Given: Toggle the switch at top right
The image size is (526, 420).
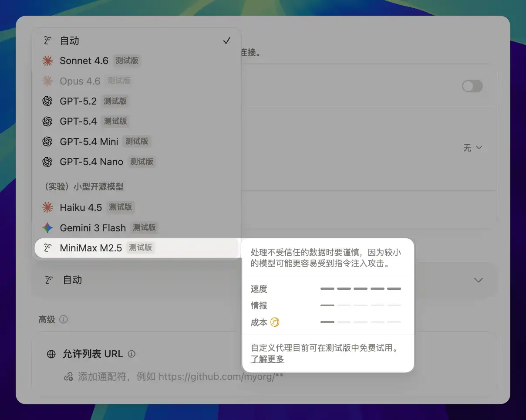Looking at the screenshot, I should pos(472,86).
